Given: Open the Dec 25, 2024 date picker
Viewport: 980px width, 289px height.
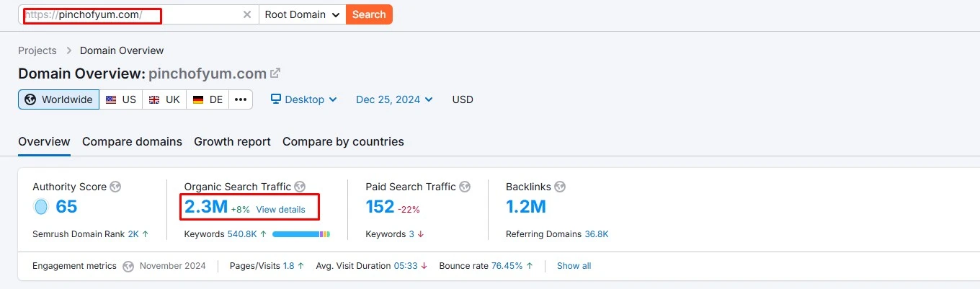Looking at the screenshot, I should pyautogui.click(x=394, y=99).
